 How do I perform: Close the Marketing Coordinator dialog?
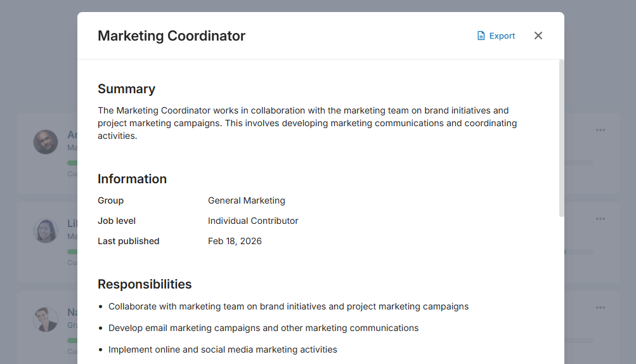pos(538,36)
